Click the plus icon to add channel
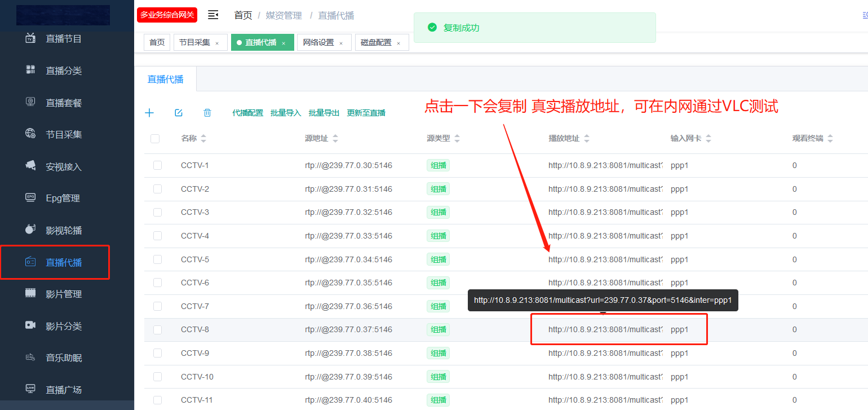The image size is (868, 410). tap(149, 113)
